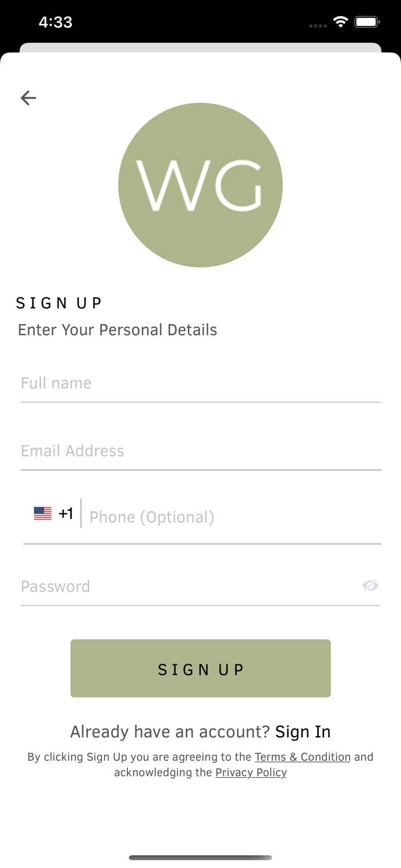Focus the Full name field
Viewport: 401px width, 868px height.
(x=200, y=383)
